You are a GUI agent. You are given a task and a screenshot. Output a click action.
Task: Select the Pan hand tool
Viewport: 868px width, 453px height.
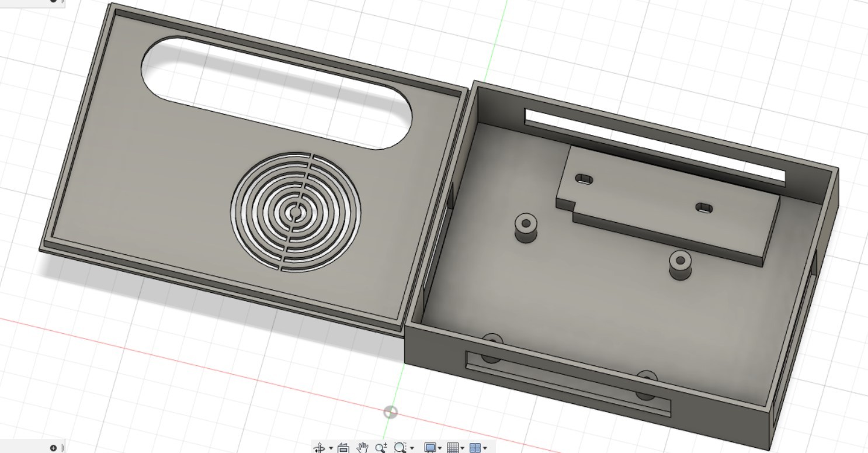pyautogui.click(x=363, y=448)
